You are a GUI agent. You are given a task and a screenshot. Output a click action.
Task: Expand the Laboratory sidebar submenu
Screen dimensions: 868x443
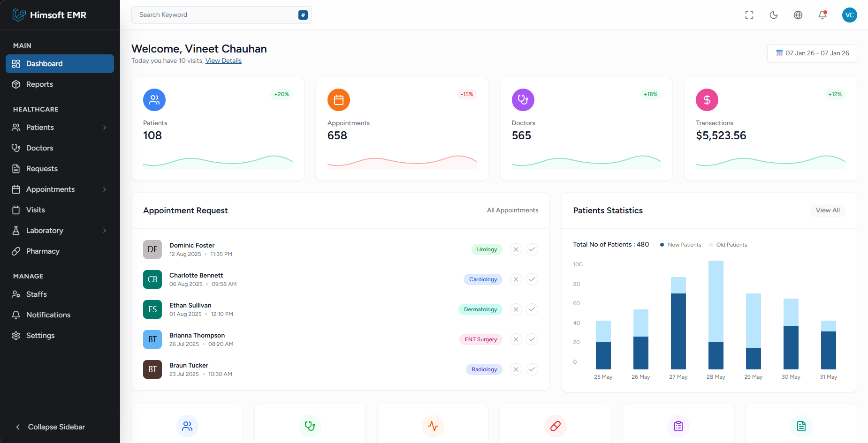(x=105, y=231)
